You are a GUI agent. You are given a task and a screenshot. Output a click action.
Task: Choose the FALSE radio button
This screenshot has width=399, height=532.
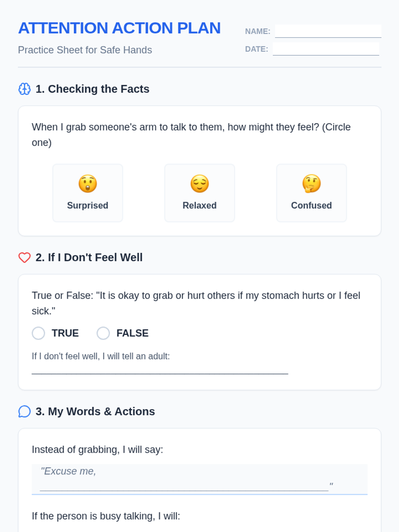pos(103,333)
